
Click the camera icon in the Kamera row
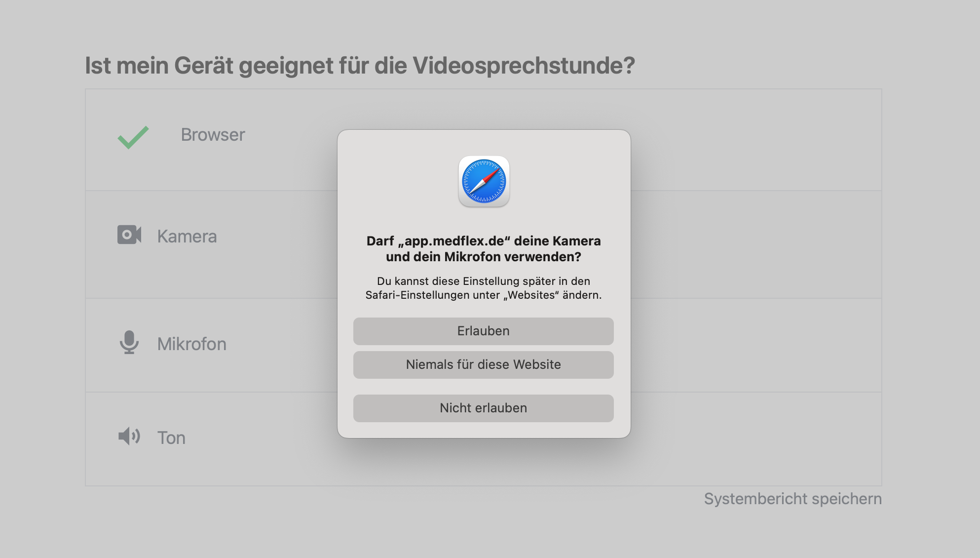(x=129, y=236)
